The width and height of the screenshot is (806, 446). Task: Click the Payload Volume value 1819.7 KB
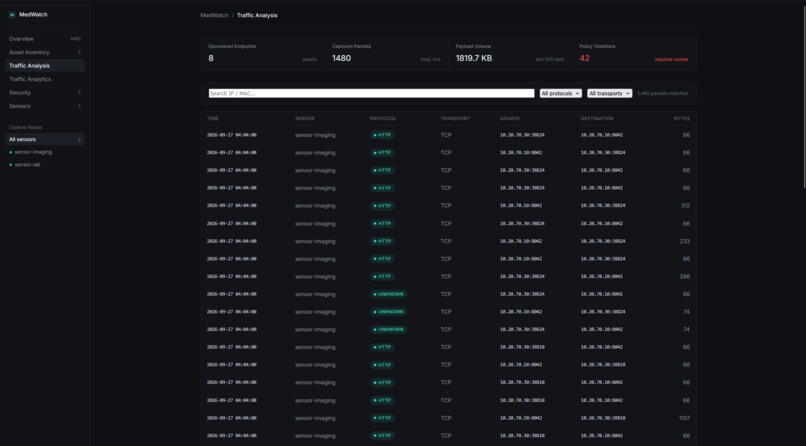(x=473, y=59)
